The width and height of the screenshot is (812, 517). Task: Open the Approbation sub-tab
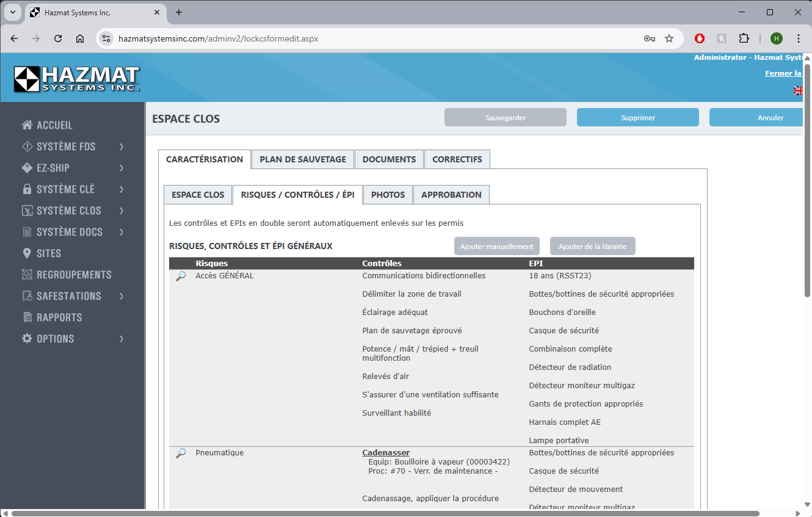(451, 195)
